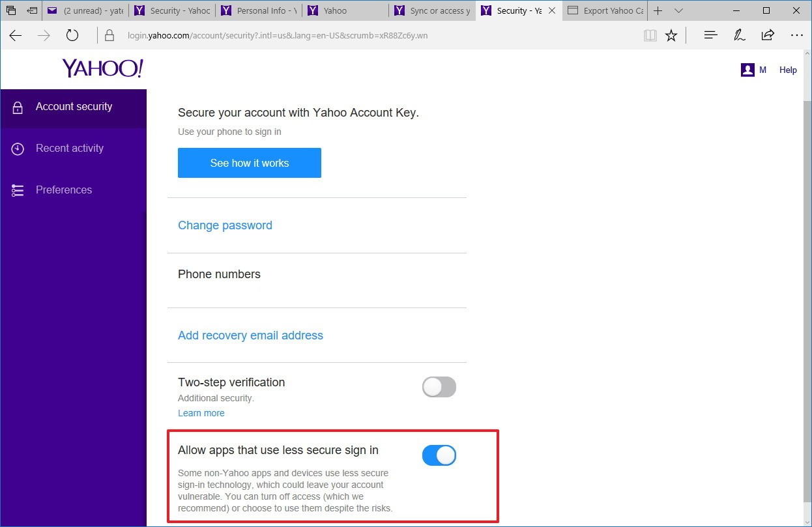Open reading view with the book icon
This screenshot has height=527, width=812.
650,35
